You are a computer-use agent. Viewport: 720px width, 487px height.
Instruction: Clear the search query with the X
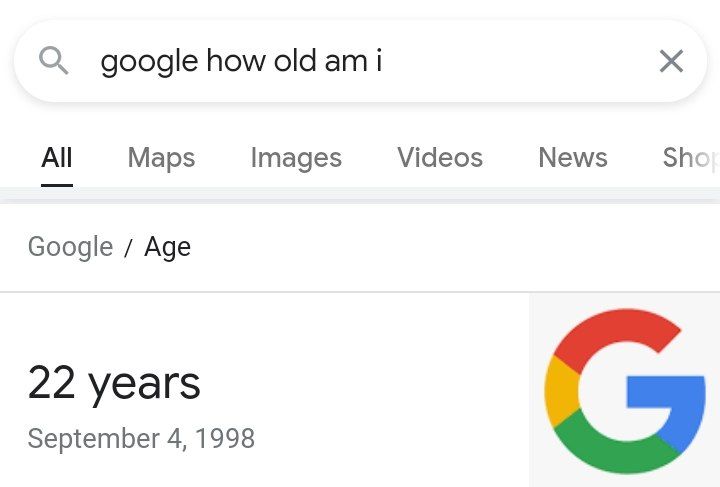tap(671, 61)
